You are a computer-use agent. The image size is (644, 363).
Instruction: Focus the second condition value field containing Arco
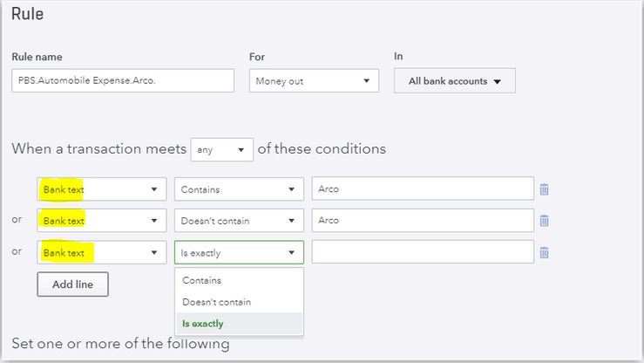(423, 221)
